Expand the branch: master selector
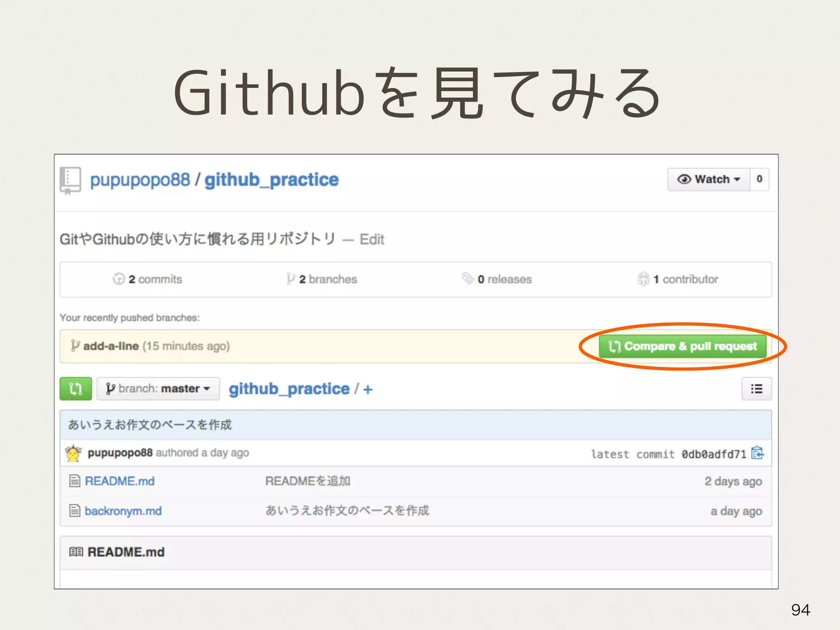This screenshot has width=840, height=630. pyautogui.click(x=158, y=388)
